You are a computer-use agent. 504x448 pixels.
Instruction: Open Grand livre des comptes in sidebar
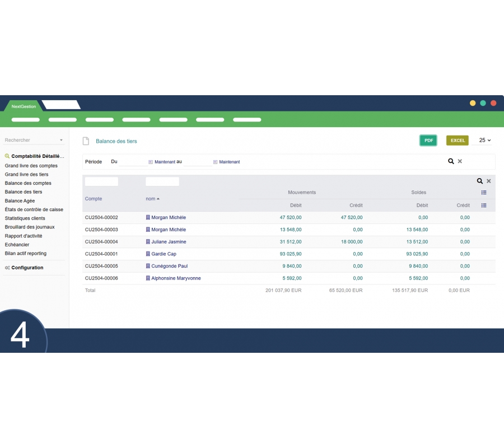click(31, 166)
